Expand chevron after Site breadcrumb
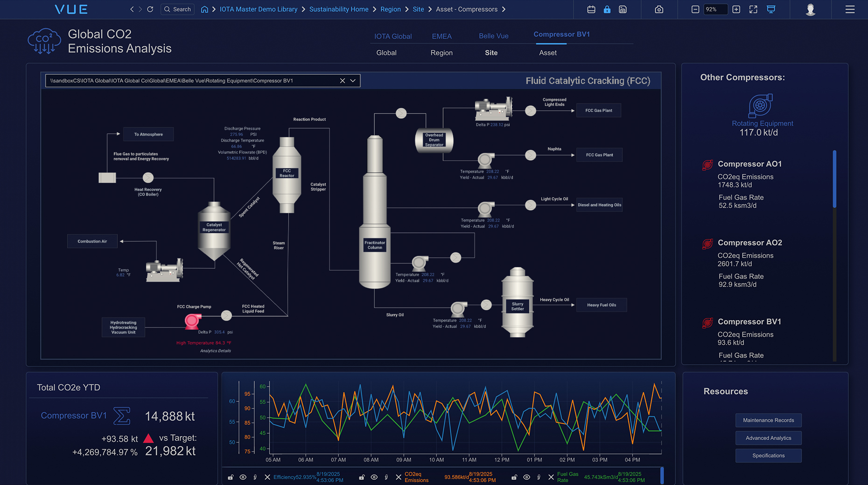This screenshot has height=485, width=868. tap(430, 9)
